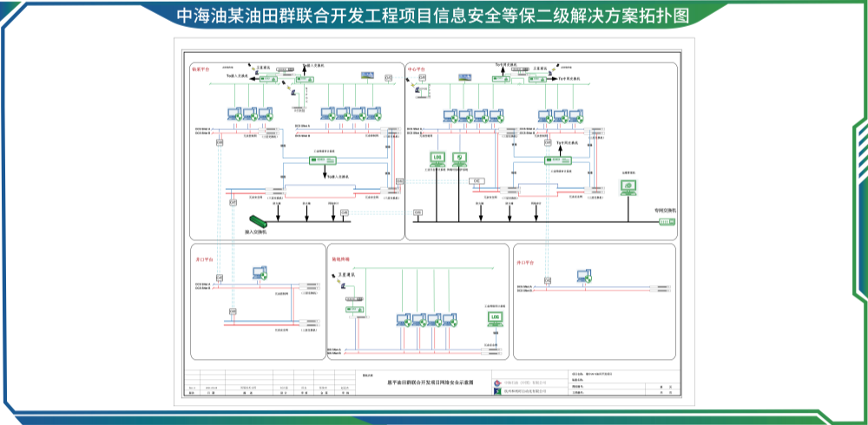This screenshot has height=425, width=868.
Task: Click the page title 中海油某油田群…拓扑图
Action: (x=432, y=16)
